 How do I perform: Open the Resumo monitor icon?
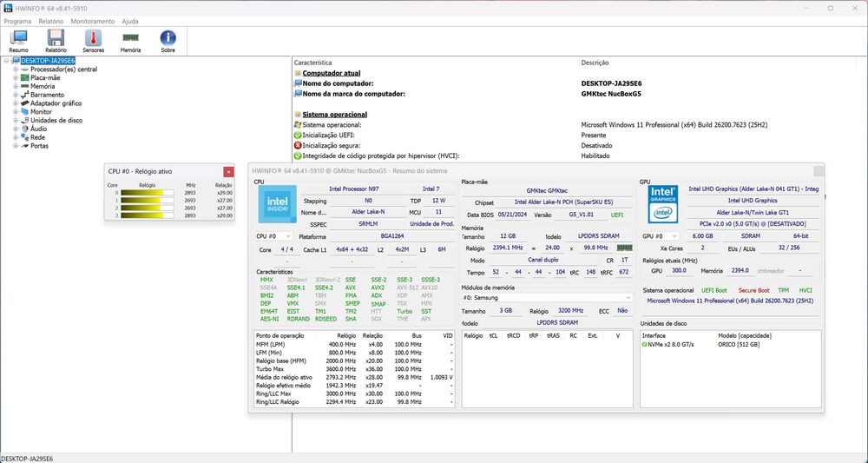point(18,39)
